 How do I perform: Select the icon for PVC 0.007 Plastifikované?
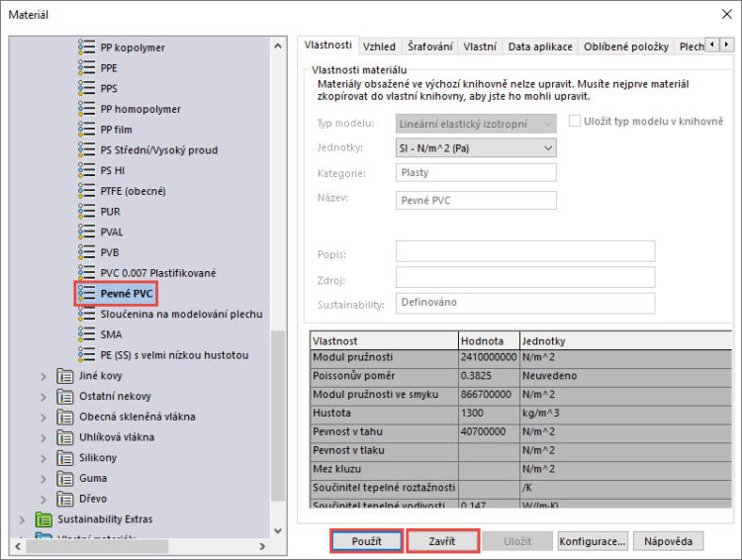(86, 273)
